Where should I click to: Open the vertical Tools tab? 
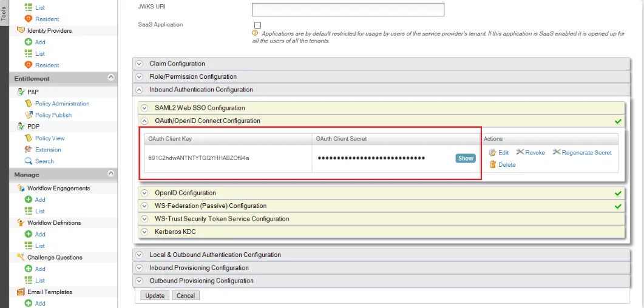point(4,12)
